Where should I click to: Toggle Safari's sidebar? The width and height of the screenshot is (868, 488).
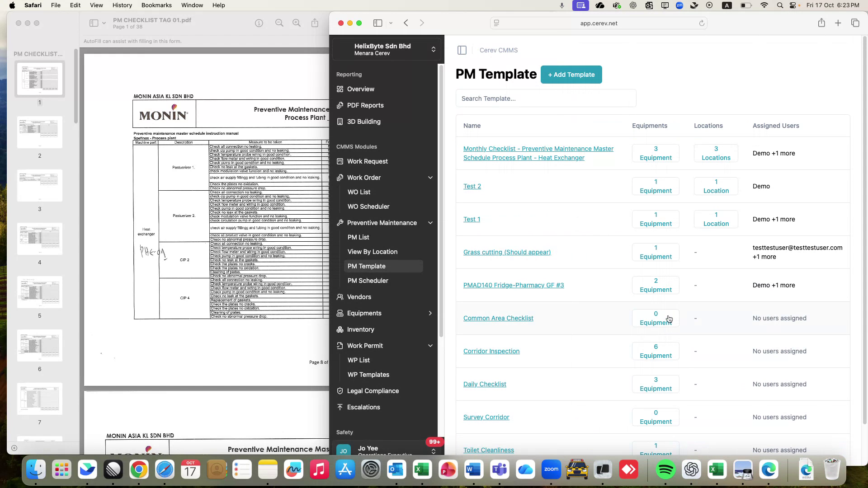point(378,23)
